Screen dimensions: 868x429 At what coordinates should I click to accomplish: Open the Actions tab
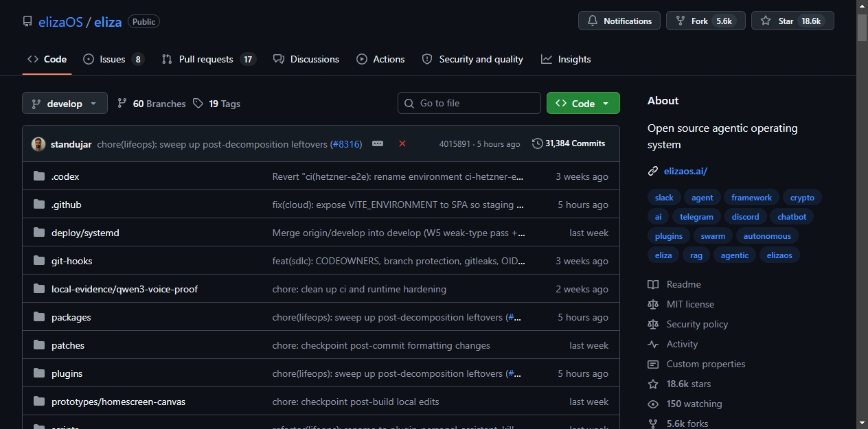pos(380,59)
